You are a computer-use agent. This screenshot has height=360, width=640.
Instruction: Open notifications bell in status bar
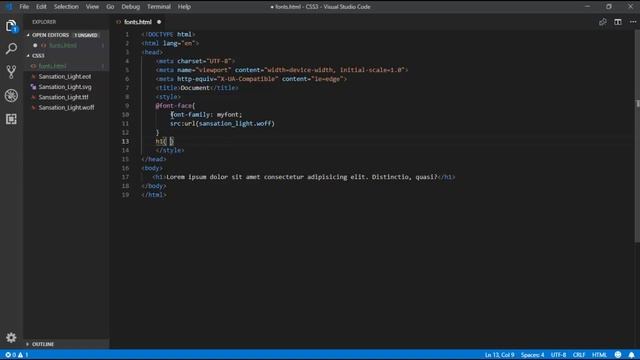(631, 355)
